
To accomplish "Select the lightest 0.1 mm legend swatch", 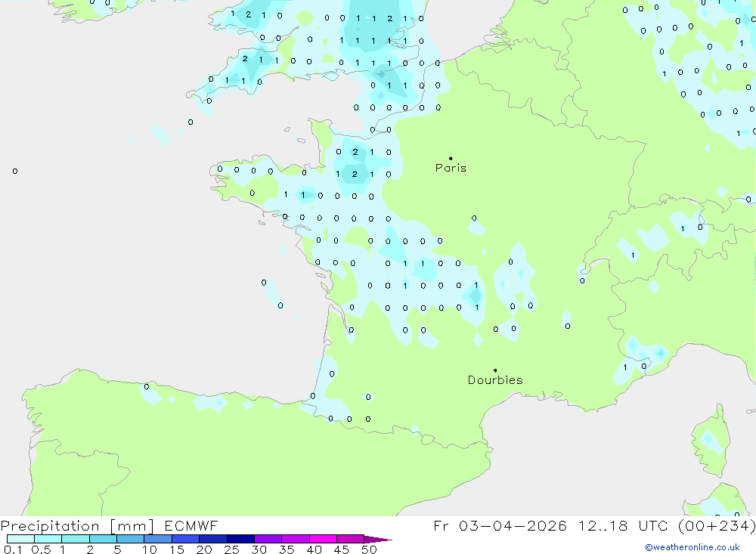I will pos(20,539).
